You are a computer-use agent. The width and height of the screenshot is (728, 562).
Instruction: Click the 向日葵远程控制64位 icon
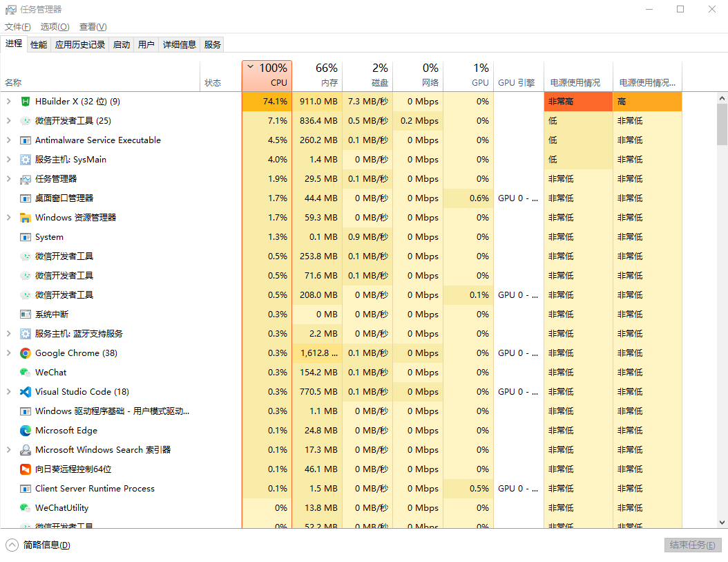coord(26,469)
